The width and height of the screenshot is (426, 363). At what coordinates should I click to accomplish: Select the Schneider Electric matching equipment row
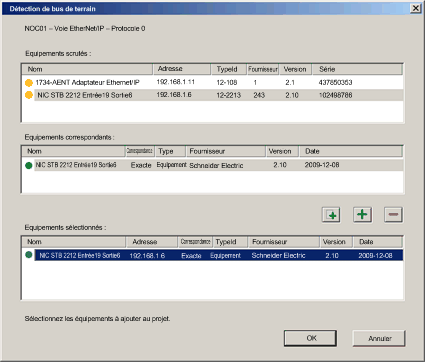[212, 165]
